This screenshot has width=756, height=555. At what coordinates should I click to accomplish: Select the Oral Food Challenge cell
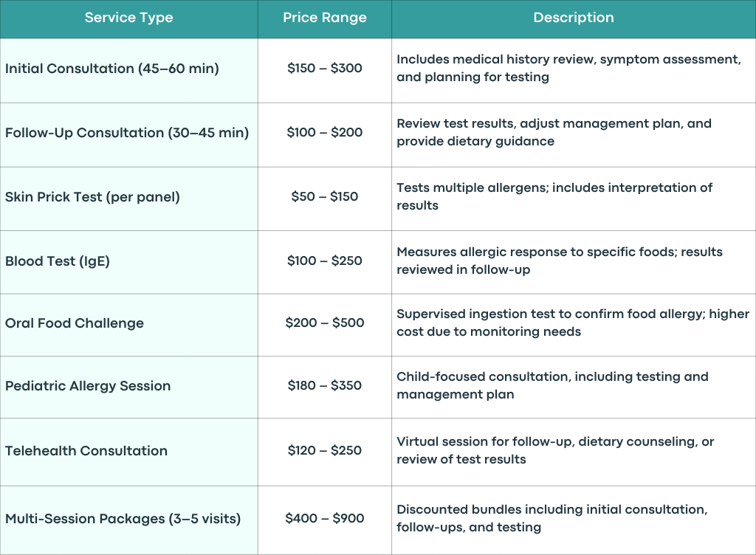[128, 325]
